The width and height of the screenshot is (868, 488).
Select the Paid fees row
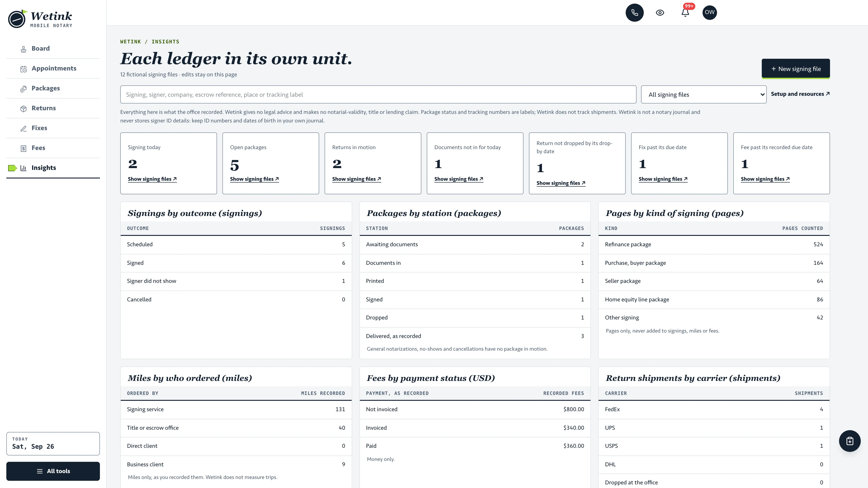click(475, 446)
